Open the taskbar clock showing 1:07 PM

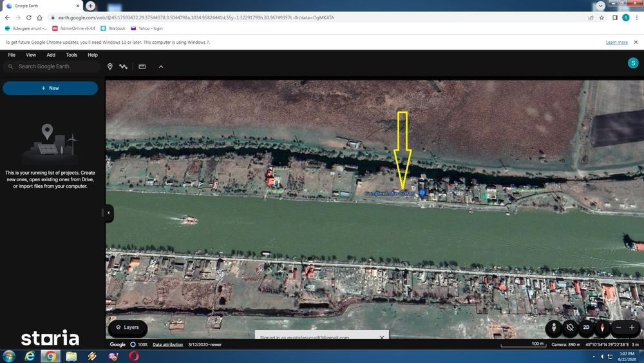click(x=627, y=357)
